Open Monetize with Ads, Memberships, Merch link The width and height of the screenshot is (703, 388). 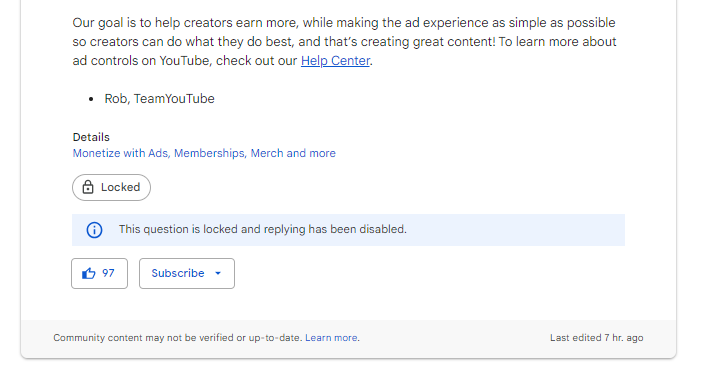pos(204,153)
